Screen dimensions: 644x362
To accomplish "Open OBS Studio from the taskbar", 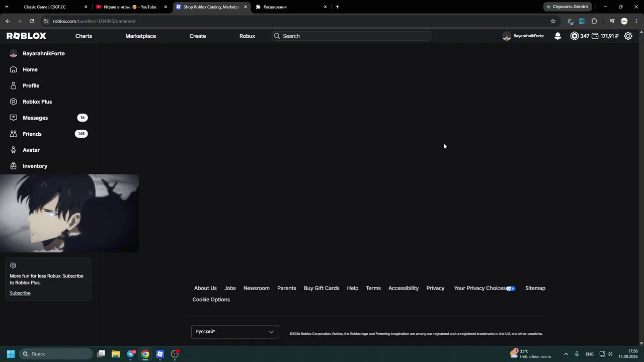I will point(175,354).
